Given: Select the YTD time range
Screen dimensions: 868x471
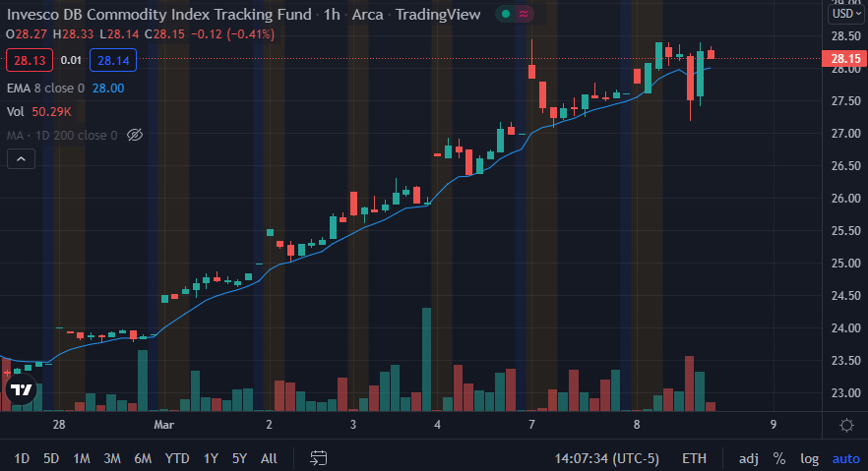Looking at the screenshot, I should tap(177, 458).
